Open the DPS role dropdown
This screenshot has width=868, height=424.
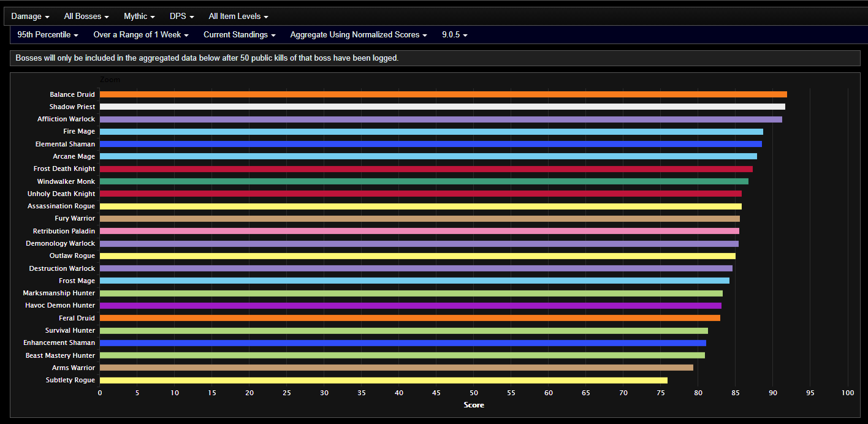[x=182, y=17]
